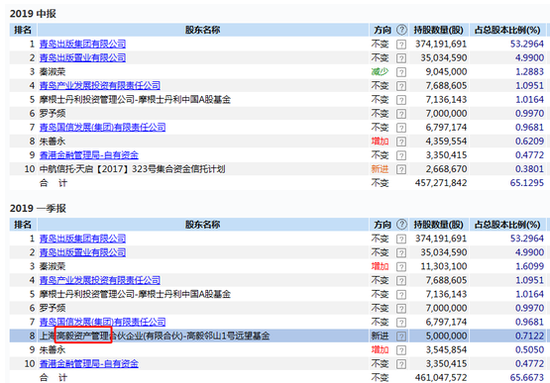The width and height of the screenshot is (550, 383).
Task: Open the 青岛国信发展(集团)有限责任公司 link in 2019 一季报
Action: (102, 322)
